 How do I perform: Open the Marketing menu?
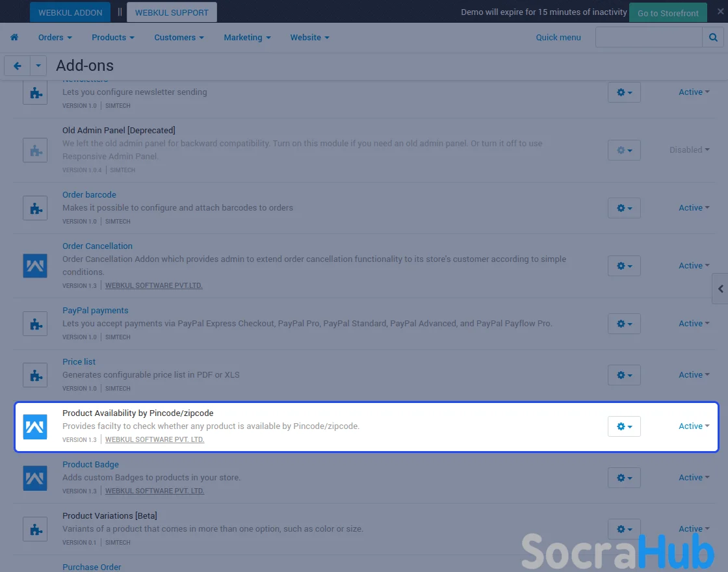point(247,38)
